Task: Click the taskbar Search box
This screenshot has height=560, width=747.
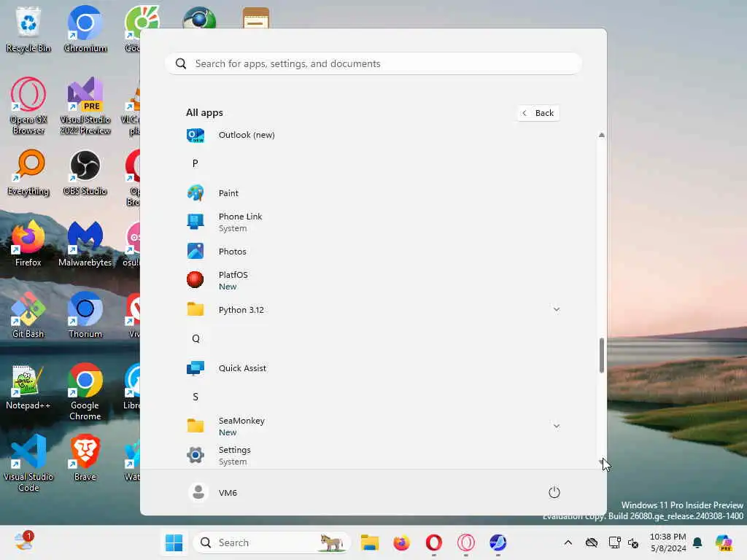Action: (271, 542)
